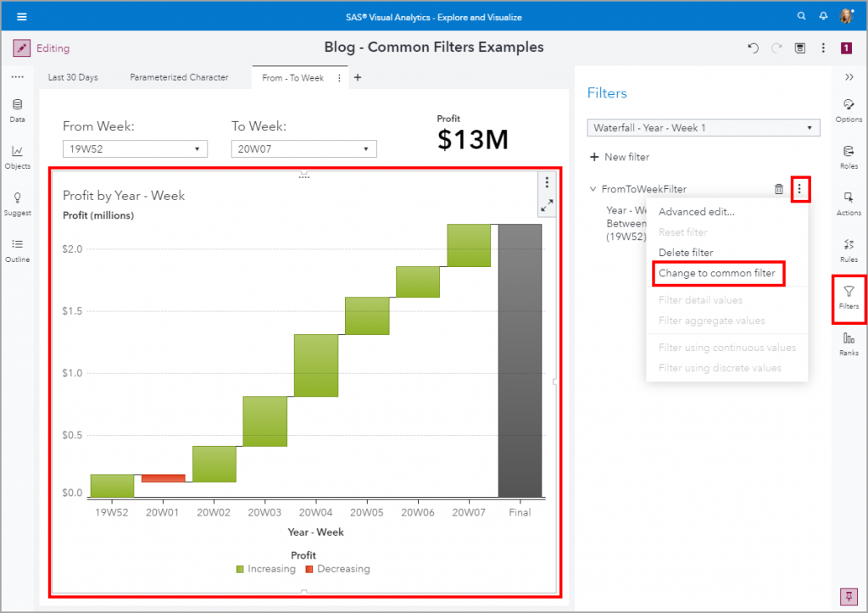Toggle the Decreasing legend entry

tap(337, 569)
